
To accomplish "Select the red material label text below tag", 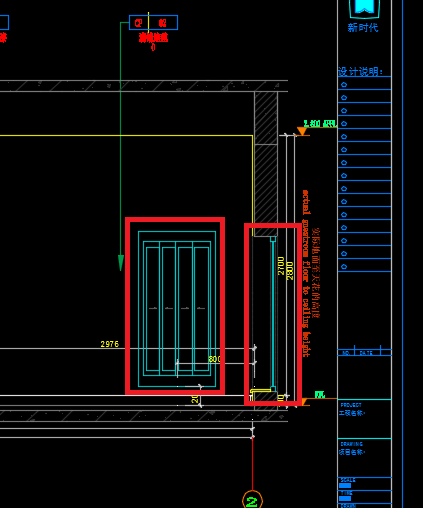I will [154, 38].
